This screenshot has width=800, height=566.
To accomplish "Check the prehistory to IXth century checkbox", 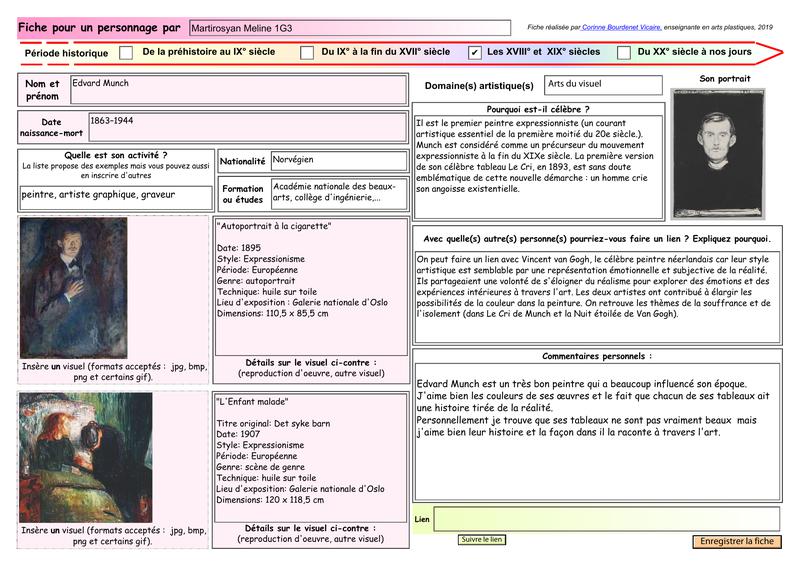I will coord(126,52).
